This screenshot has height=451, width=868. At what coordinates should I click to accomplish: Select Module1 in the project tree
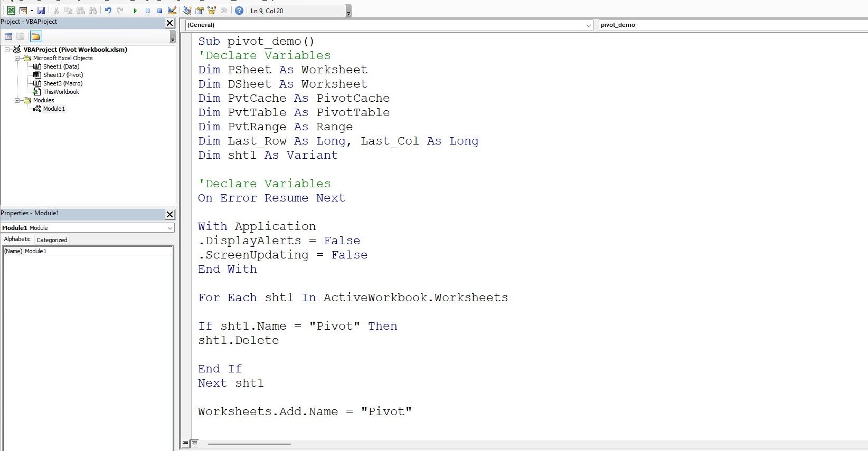coord(54,109)
